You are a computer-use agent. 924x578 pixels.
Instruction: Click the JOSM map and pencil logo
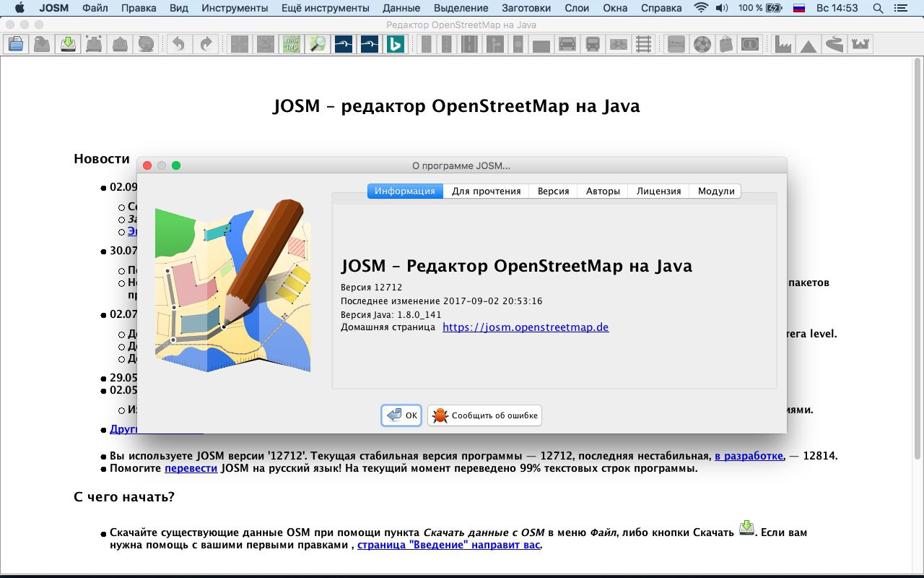(x=233, y=285)
